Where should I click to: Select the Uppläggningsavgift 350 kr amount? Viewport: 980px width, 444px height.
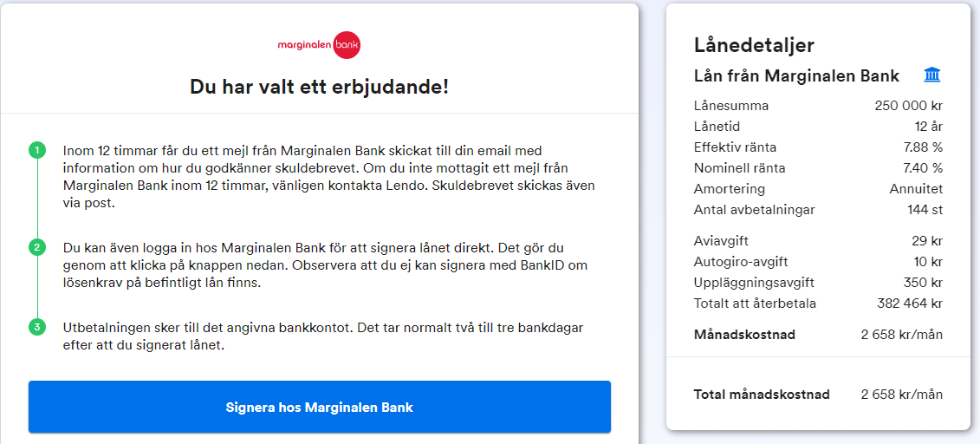(924, 283)
